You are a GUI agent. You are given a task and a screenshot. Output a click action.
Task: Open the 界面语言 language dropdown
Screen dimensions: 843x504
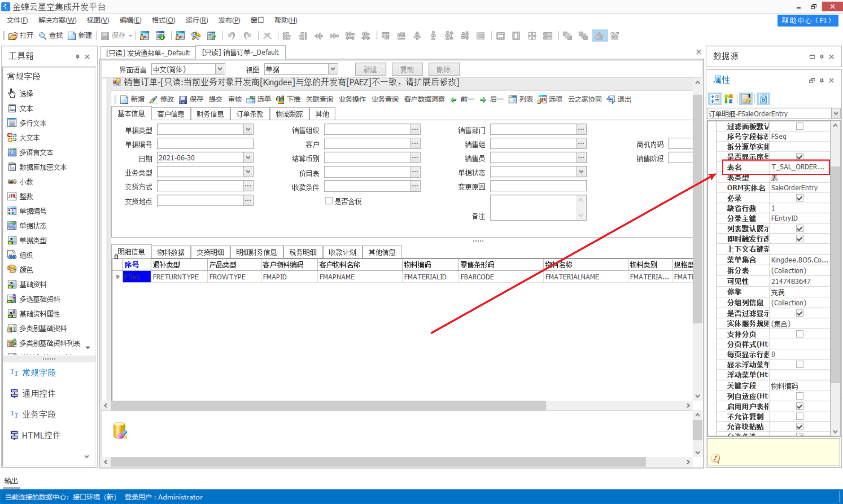click(220, 69)
